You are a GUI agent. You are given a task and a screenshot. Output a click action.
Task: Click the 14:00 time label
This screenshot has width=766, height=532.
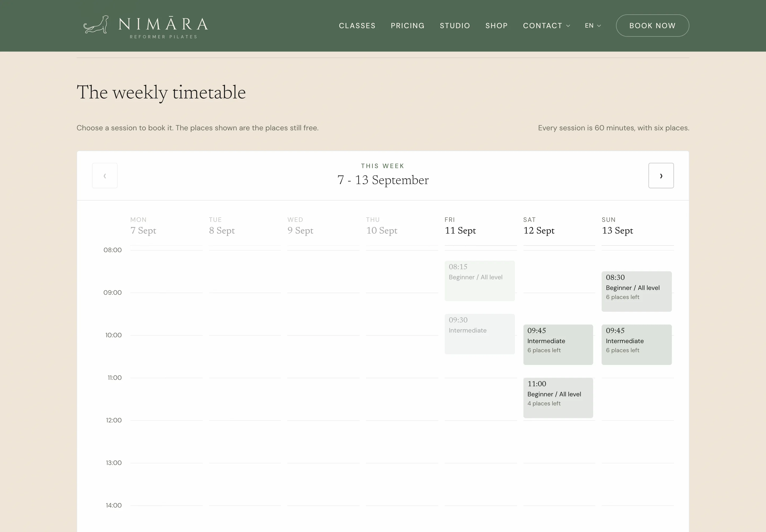pyautogui.click(x=114, y=505)
